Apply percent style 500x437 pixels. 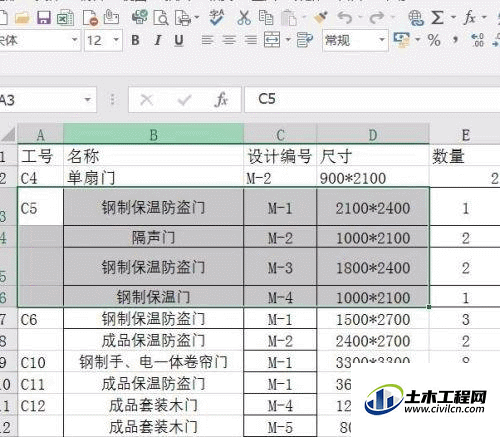[434, 41]
